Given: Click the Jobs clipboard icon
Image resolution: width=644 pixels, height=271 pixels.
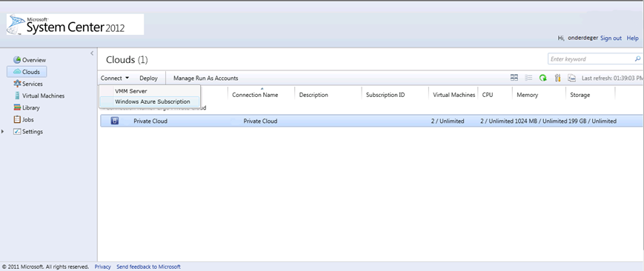Looking at the screenshot, I should [17, 119].
